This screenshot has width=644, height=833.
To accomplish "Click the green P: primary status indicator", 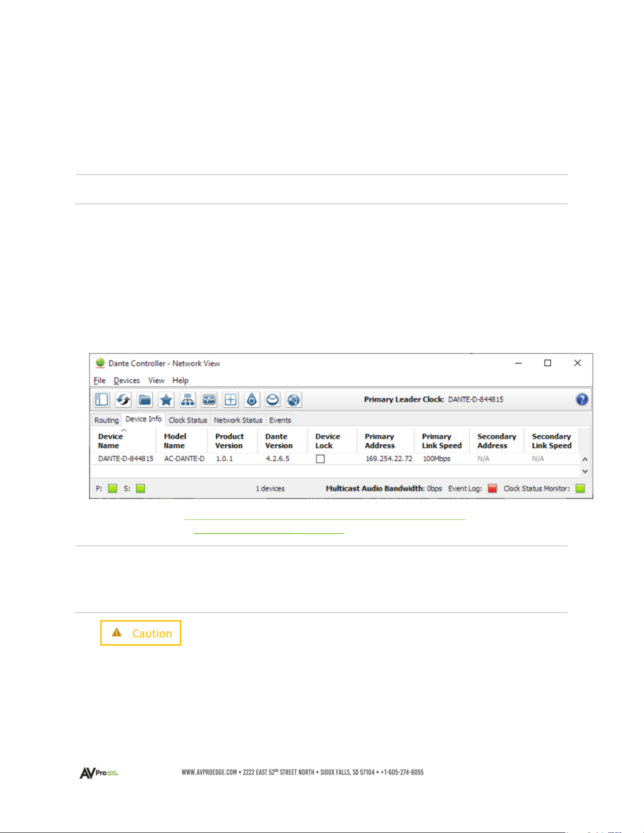I will pyautogui.click(x=113, y=489).
